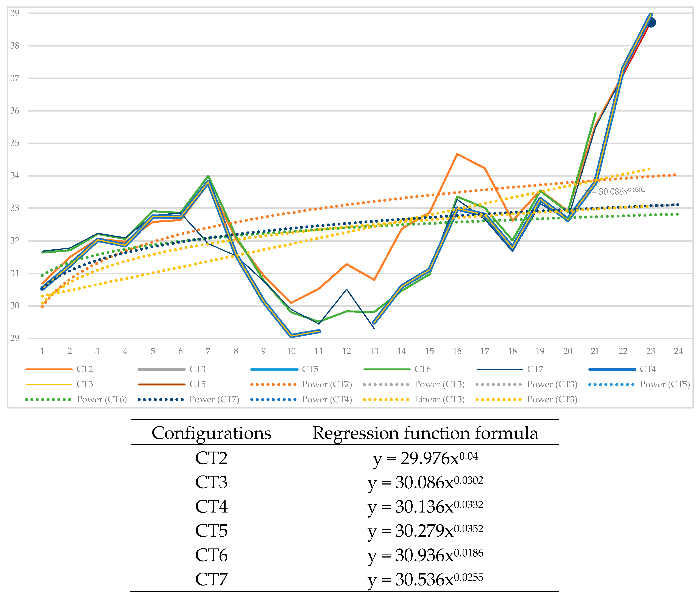Click the CT2 orange legend entry
The height and width of the screenshot is (598, 700).
(84, 369)
